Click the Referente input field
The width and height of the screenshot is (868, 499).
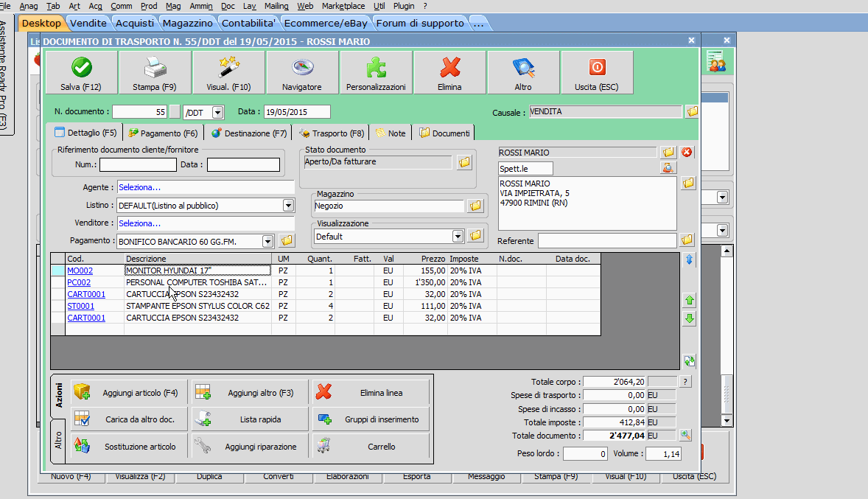[606, 241]
